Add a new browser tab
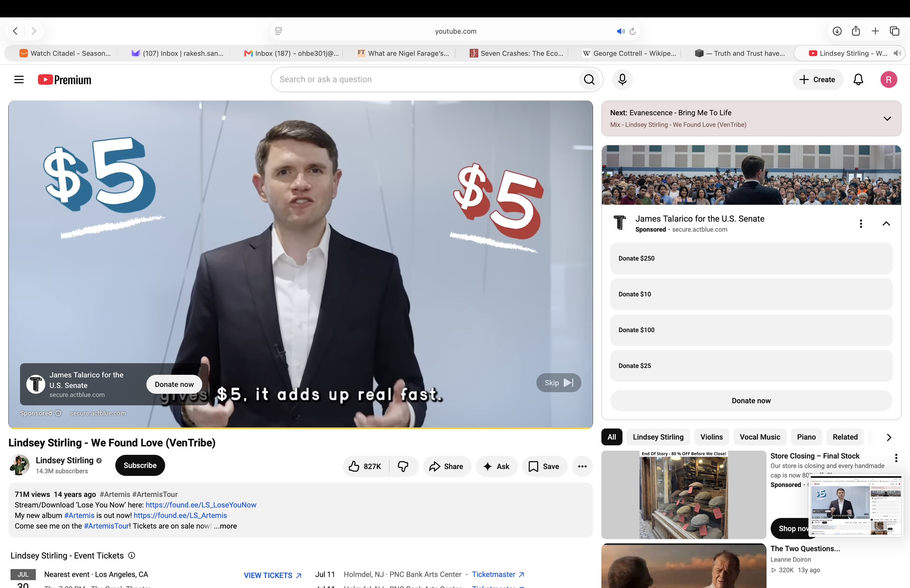 875,31
